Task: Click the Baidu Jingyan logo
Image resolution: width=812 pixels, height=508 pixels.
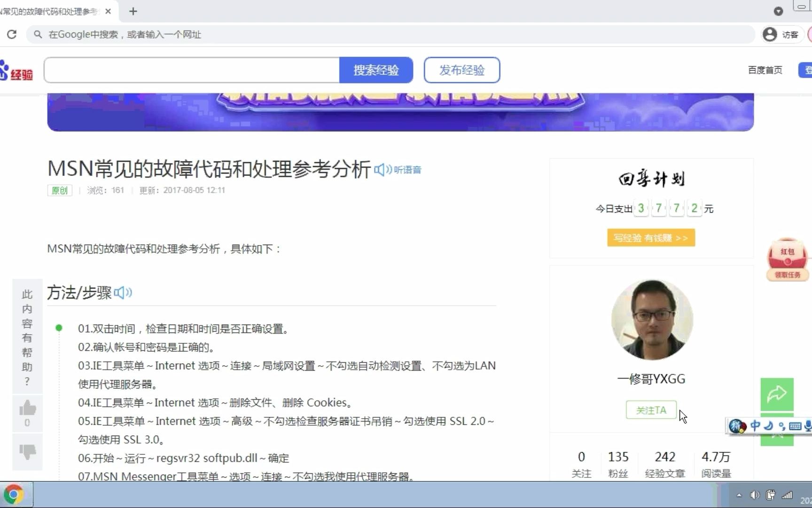Action: click(16, 71)
